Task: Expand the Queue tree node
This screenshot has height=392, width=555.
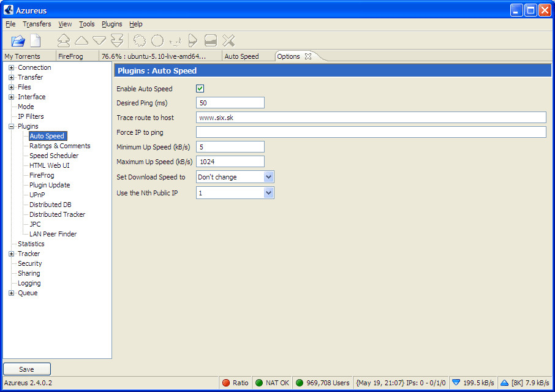Action: click(11, 293)
